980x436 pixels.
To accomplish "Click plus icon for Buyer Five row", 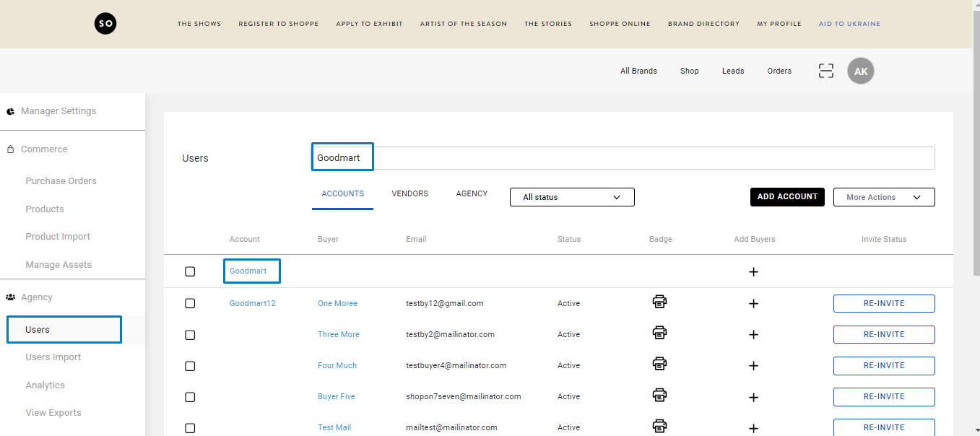I will point(753,397).
